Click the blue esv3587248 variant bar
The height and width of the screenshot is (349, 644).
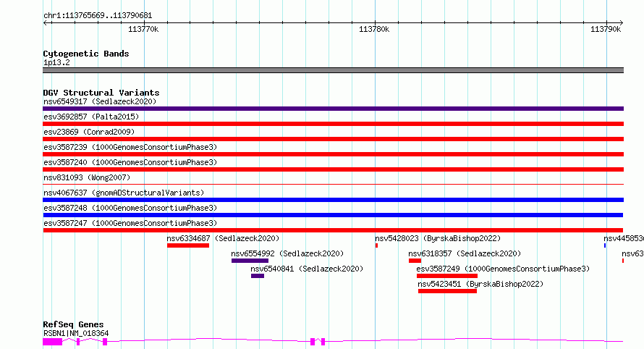(x=333, y=215)
